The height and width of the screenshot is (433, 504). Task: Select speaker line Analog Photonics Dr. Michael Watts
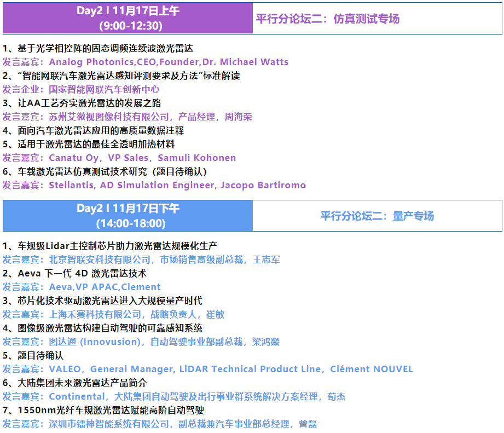point(145,62)
